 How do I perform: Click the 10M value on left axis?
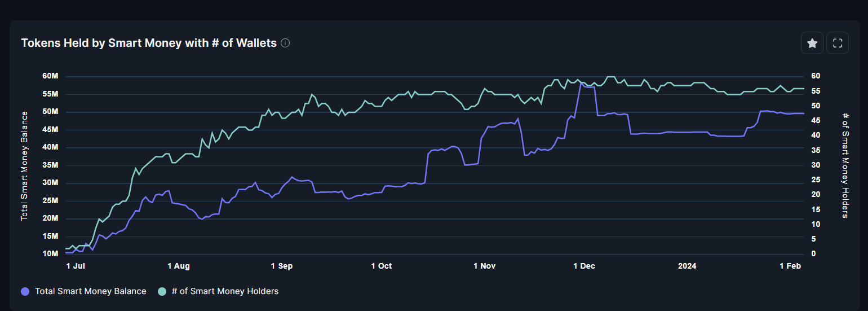50,254
